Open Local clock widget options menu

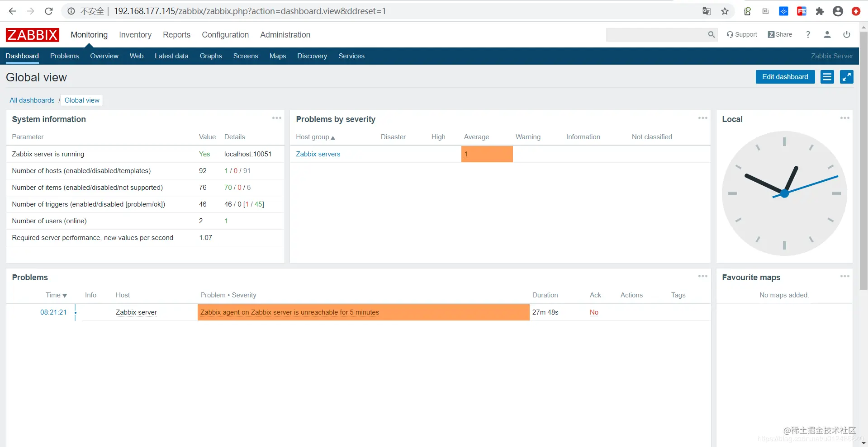coord(845,118)
